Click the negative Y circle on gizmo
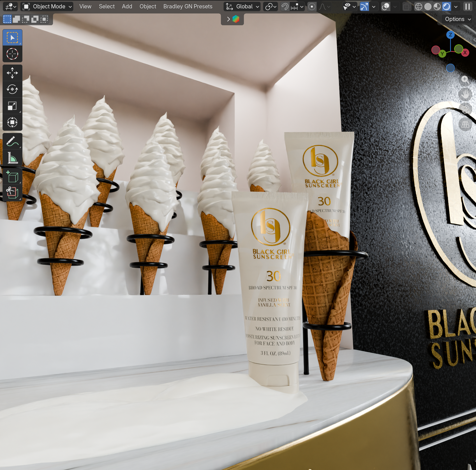The height and width of the screenshot is (470, 476). pyautogui.click(x=459, y=49)
